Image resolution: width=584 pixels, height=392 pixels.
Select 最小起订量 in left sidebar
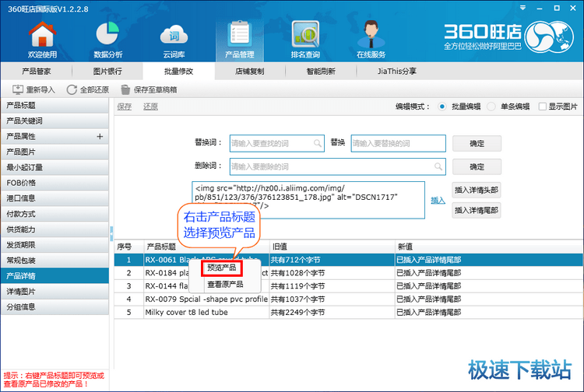55,167
